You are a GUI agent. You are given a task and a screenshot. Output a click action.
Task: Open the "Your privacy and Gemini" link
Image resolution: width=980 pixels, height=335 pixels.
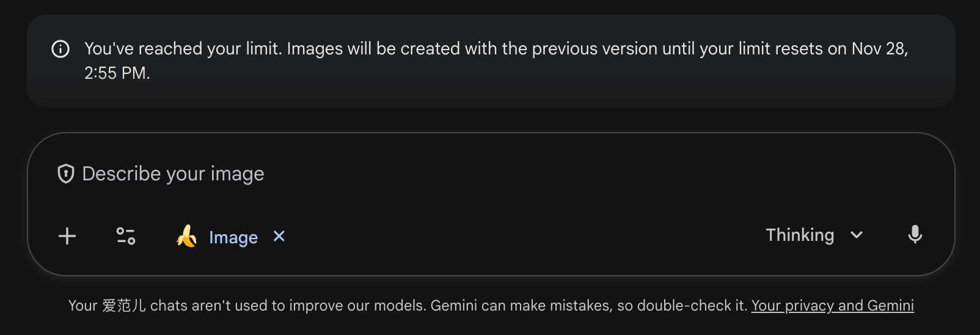click(832, 306)
